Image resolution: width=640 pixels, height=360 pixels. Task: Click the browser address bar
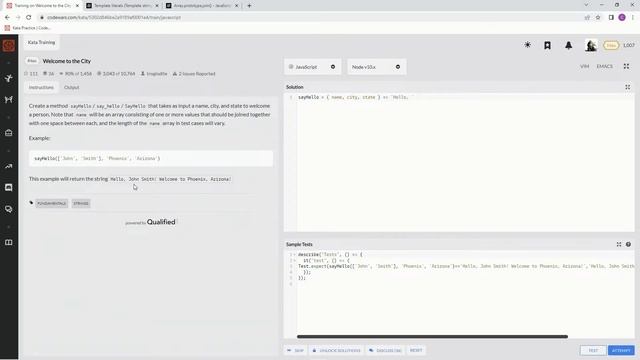[310, 18]
